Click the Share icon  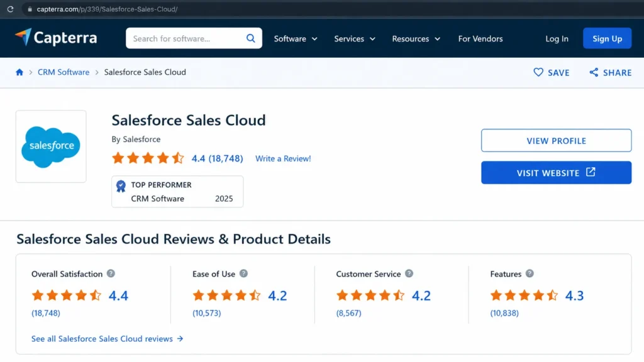pos(594,73)
